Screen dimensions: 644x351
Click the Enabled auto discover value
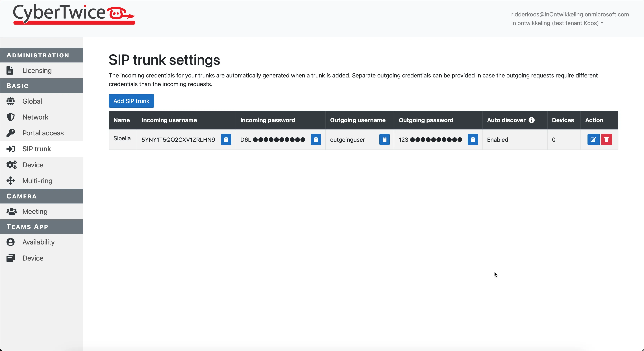[x=497, y=140]
